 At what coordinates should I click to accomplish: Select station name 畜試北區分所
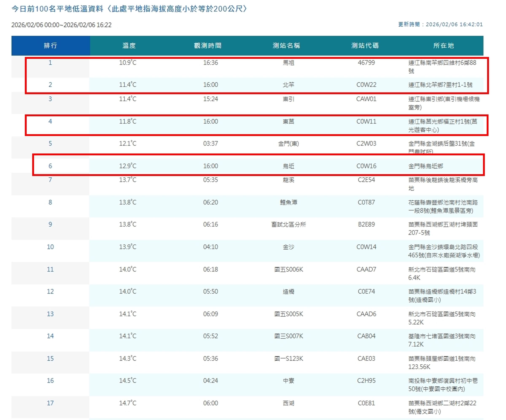click(288, 225)
